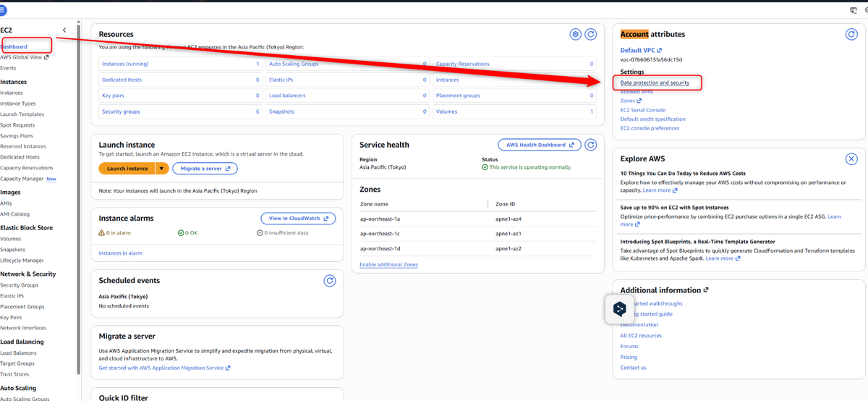Image resolution: width=868 pixels, height=401 pixels.
Task: Open Dedicated Hosts resource link
Action: pos(122,80)
